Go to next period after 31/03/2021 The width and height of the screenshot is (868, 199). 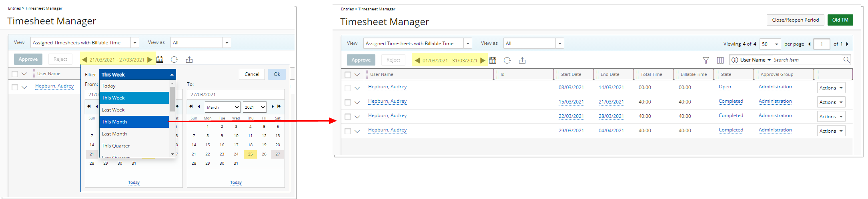483,60
